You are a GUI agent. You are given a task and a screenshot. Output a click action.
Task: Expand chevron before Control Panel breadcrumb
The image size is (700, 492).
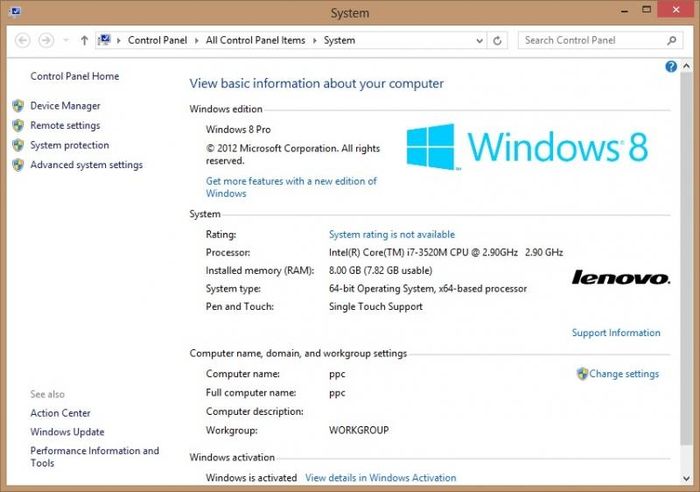[119, 41]
